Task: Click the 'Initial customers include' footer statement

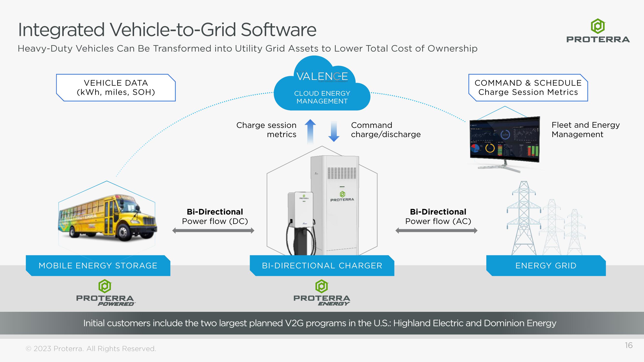Action: pyautogui.click(x=320, y=323)
